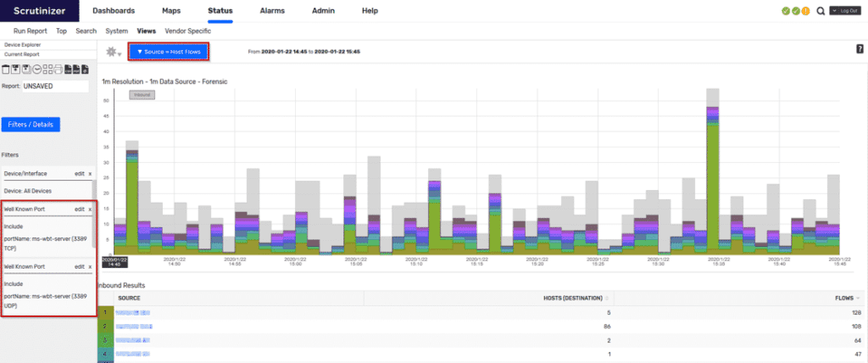This screenshot has width=868, height=363.
Task: Select the Views submenu item
Action: click(146, 31)
